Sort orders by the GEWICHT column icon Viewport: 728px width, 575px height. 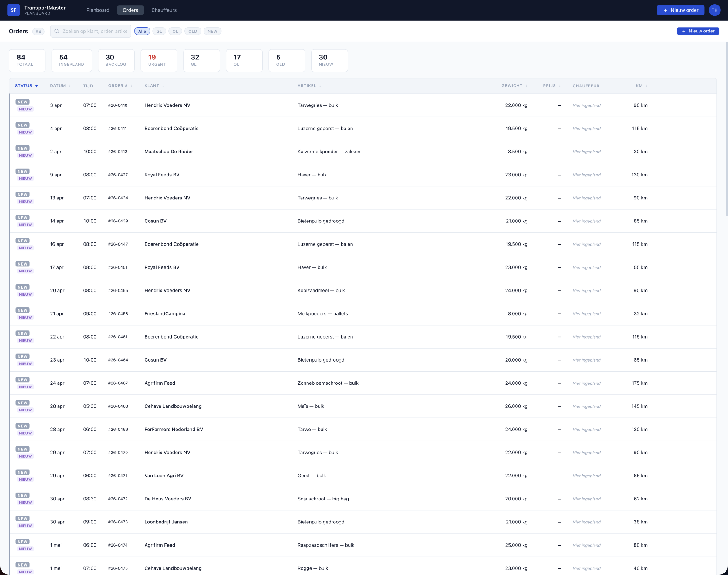[x=527, y=86]
